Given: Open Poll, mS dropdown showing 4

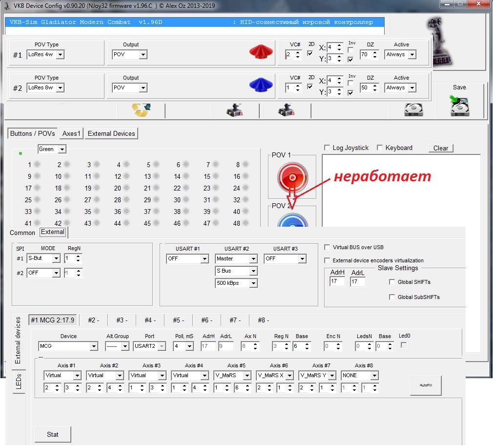Looking at the screenshot, I should click(189, 346).
